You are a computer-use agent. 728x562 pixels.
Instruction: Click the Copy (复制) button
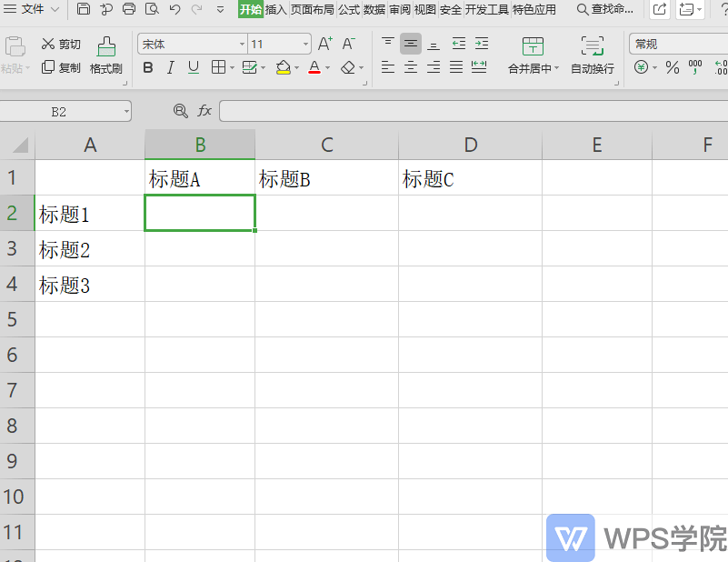[x=61, y=68]
